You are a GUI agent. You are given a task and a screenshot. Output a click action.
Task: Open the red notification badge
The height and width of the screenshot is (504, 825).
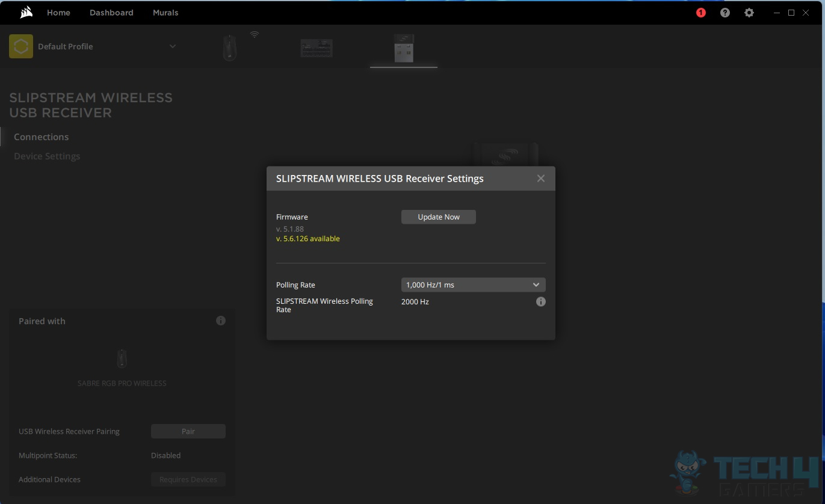point(701,13)
